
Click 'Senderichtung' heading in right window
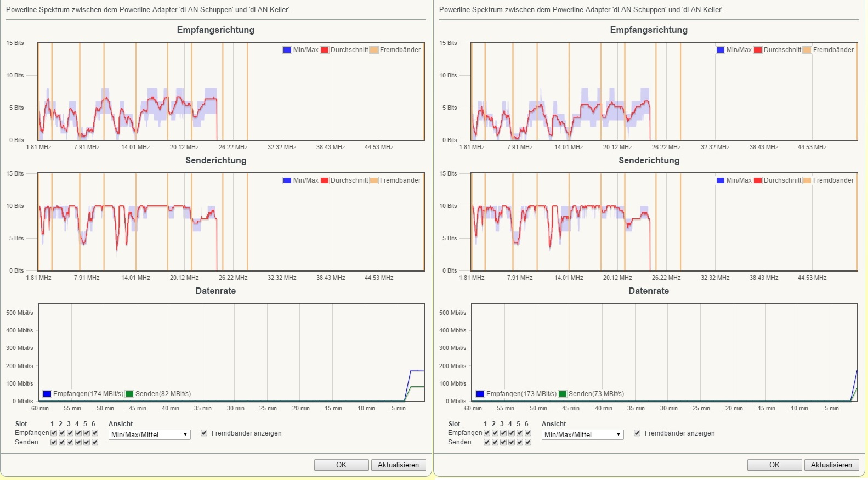click(x=649, y=161)
